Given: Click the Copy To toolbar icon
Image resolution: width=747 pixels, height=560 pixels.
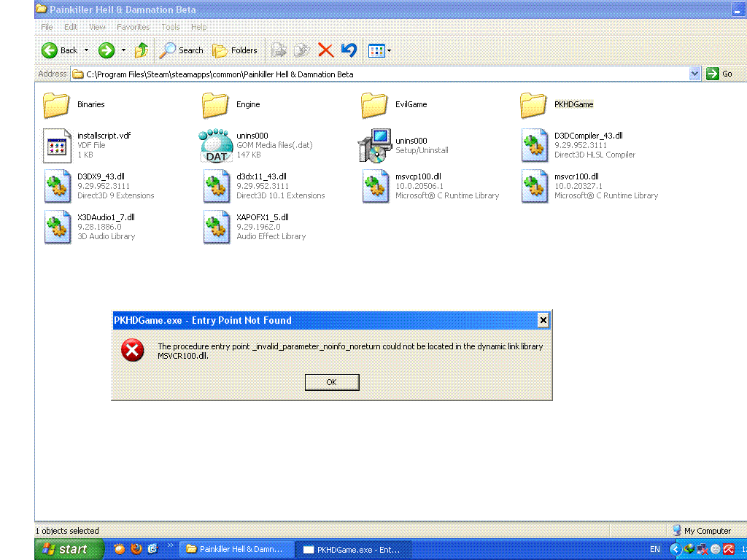Looking at the screenshot, I should (301, 50).
